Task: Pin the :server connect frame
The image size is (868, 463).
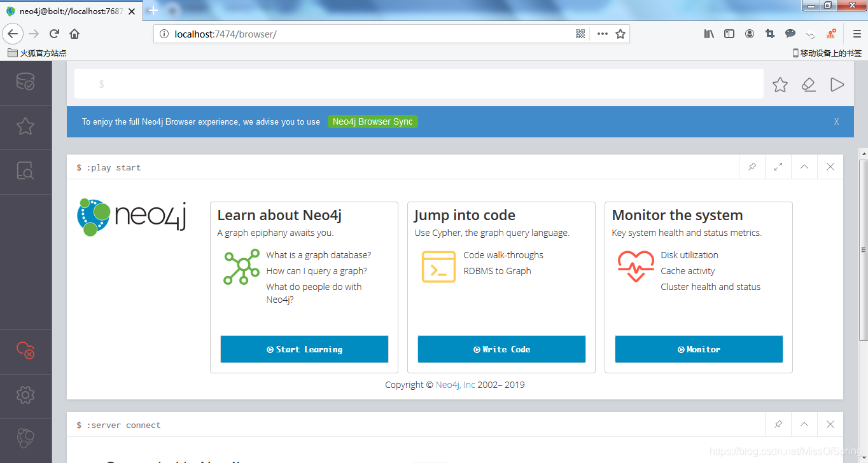Action: point(778,424)
